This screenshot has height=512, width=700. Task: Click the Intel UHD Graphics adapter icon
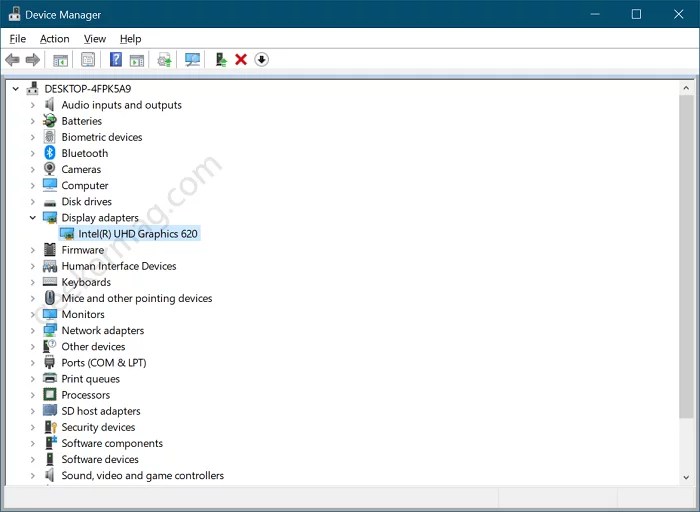(67, 233)
